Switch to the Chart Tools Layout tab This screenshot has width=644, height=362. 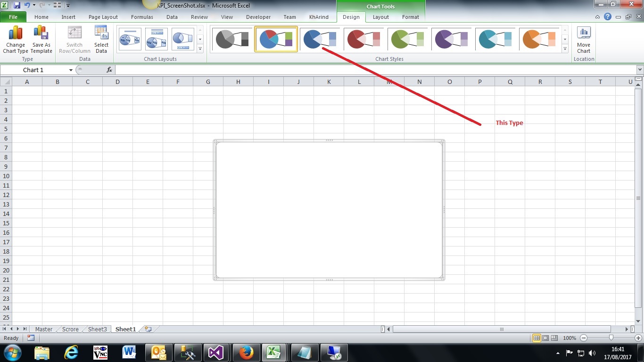pos(381,17)
